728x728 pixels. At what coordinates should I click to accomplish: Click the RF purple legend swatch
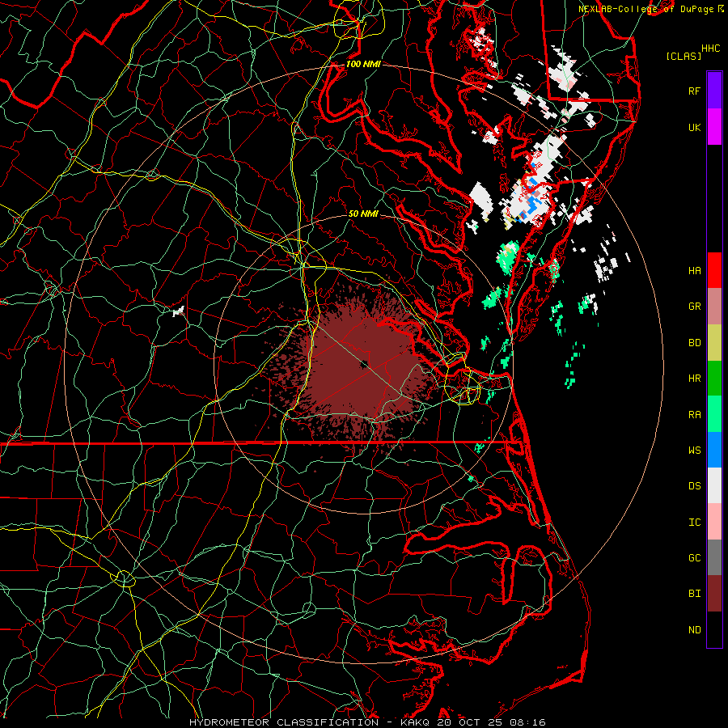714,91
